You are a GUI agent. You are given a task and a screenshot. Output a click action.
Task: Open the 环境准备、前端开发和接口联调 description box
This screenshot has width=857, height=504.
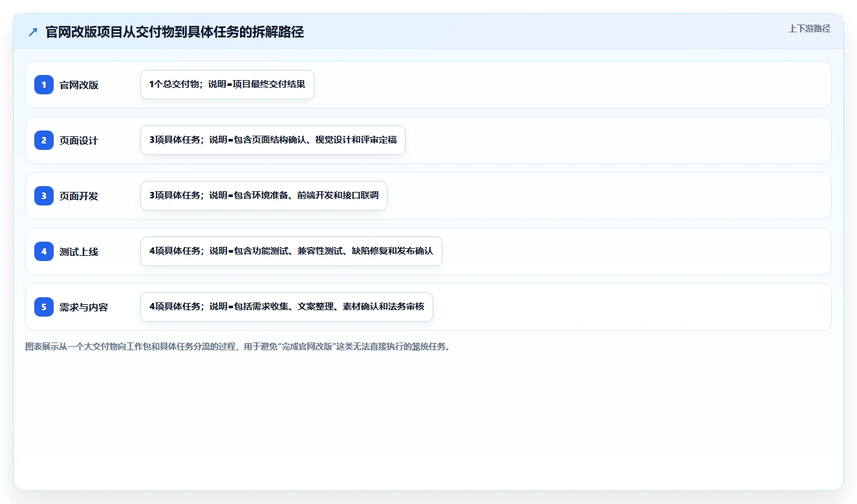pos(264,196)
